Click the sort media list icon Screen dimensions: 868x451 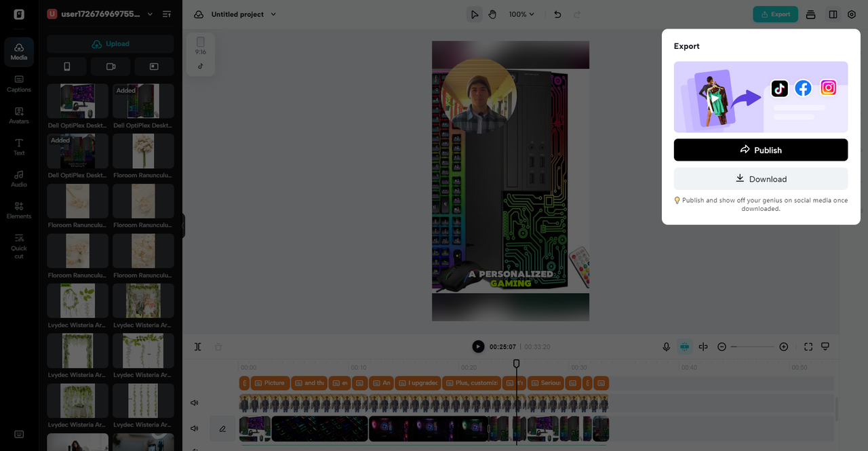pos(167,14)
